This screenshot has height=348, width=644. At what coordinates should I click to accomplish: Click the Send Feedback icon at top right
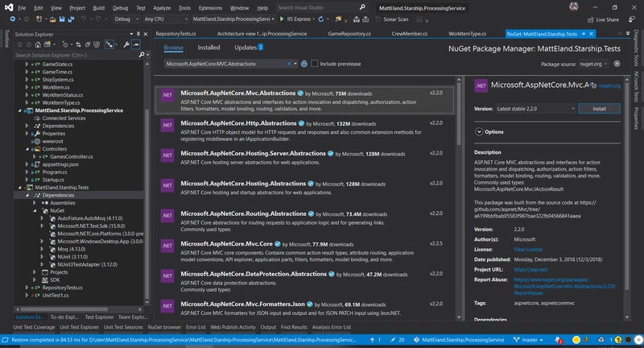(x=632, y=19)
